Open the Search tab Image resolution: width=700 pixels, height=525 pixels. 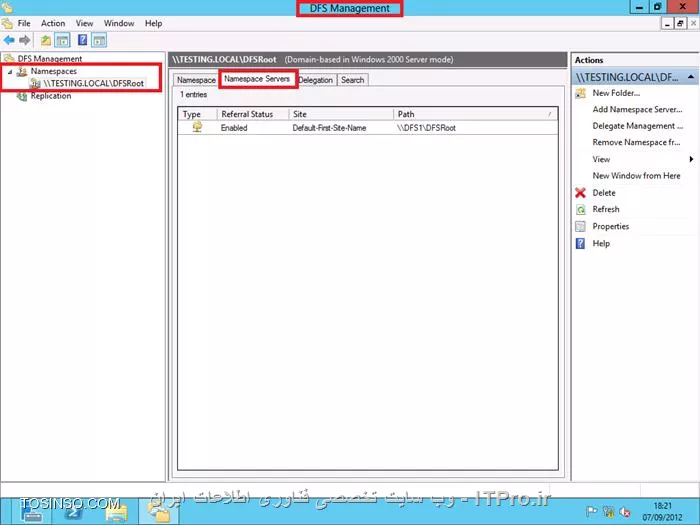coord(353,80)
